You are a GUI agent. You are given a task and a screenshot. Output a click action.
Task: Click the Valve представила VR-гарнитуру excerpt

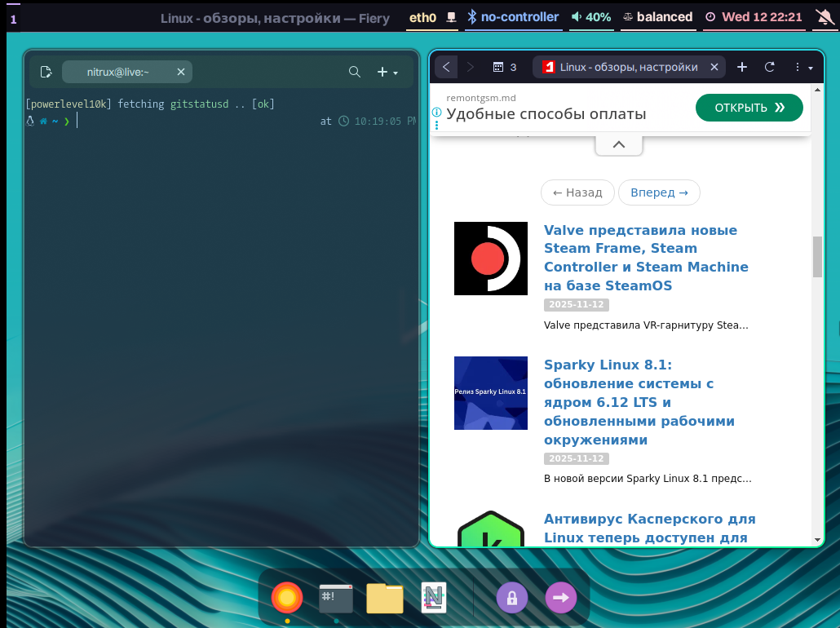click(x=646, y=325)
